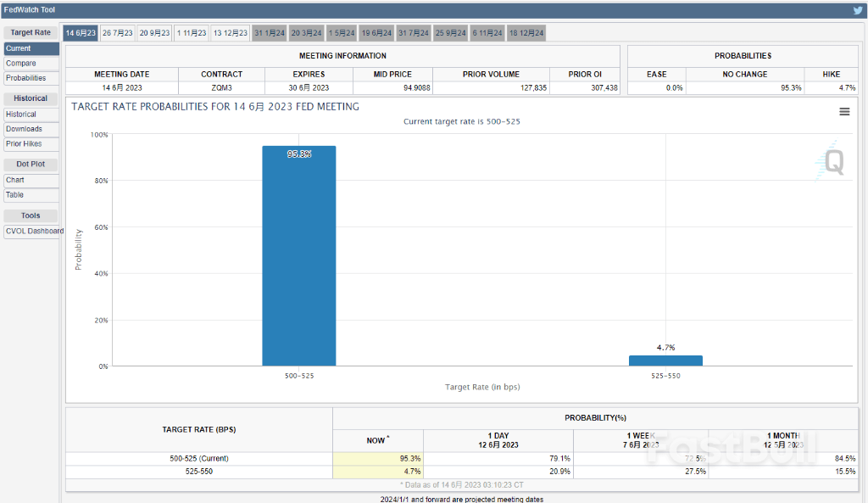Go to the 18 12月24 meeting tab
868x503 pixels.
click(526, 33)
